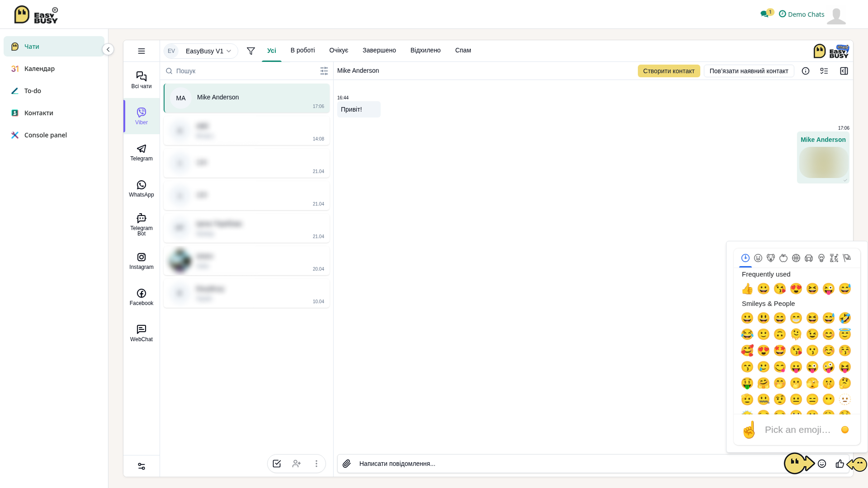Switch to the В роботі tab

tap(303, 50)
